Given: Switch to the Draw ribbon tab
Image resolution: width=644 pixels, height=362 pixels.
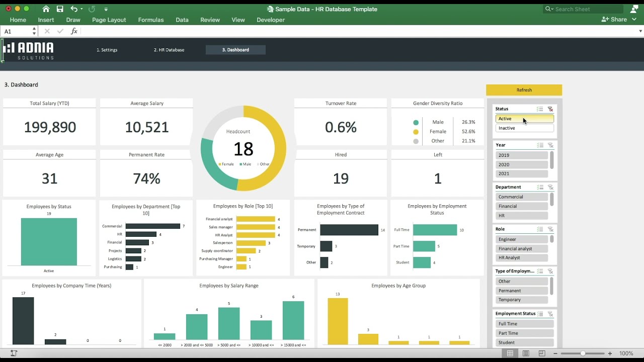Looking at the screenshot, I should click(x=73, y=20).
